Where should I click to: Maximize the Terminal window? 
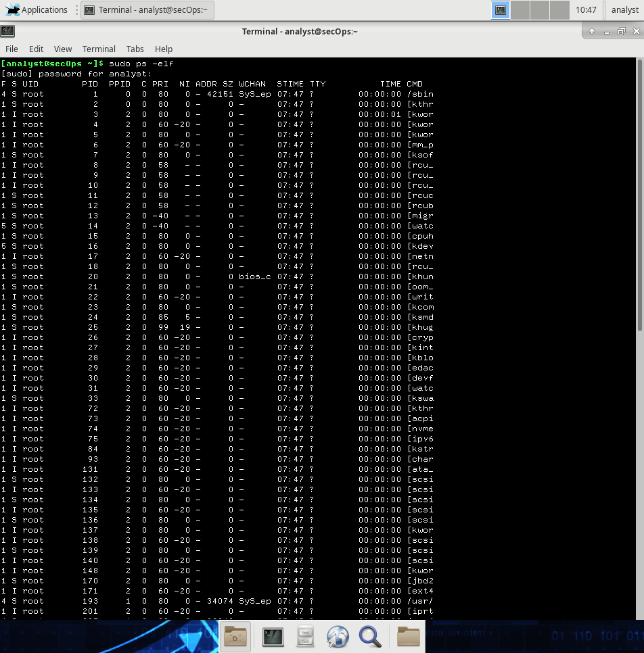coord(621,31)
